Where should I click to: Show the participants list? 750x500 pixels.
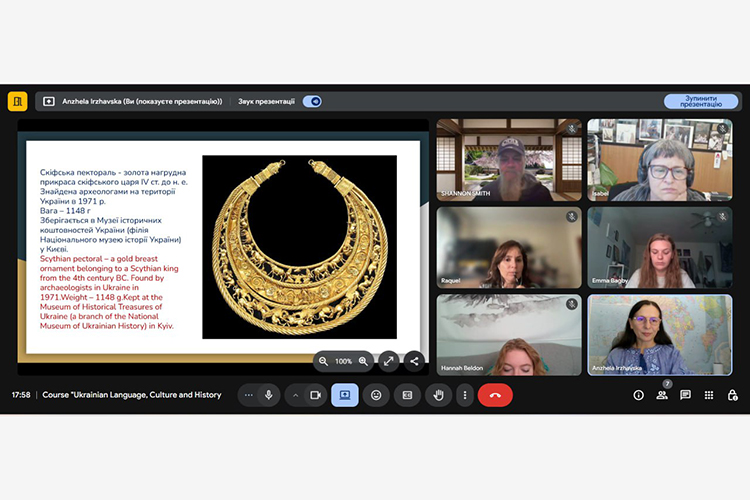tap(662, 396)
